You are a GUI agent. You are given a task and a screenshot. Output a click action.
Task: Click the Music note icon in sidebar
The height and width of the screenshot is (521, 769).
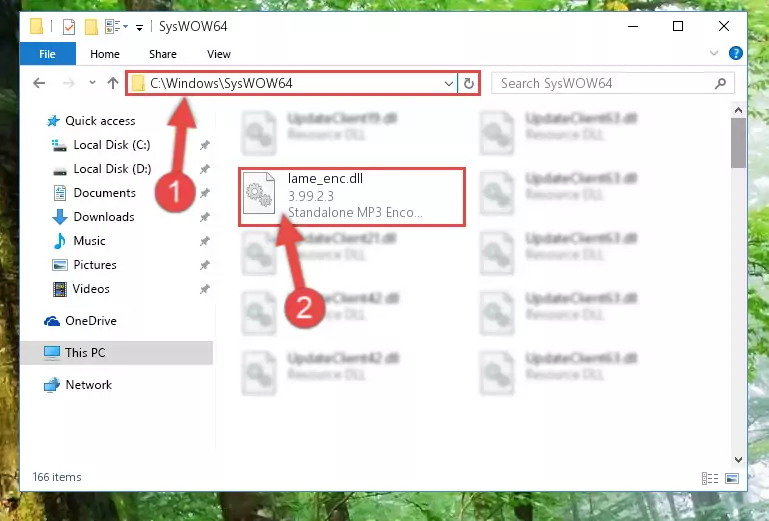[59, 241]
